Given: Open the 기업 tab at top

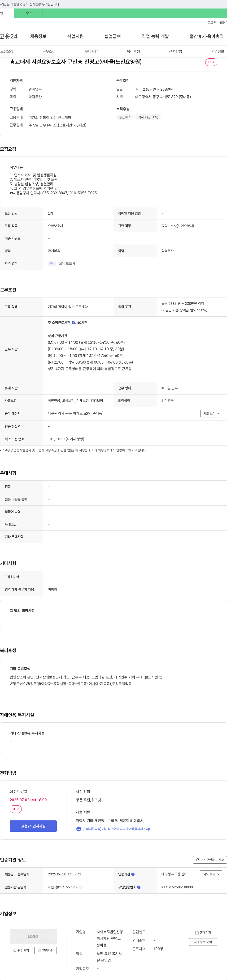Looking at the screenshot, I should [x=28, y=13].
